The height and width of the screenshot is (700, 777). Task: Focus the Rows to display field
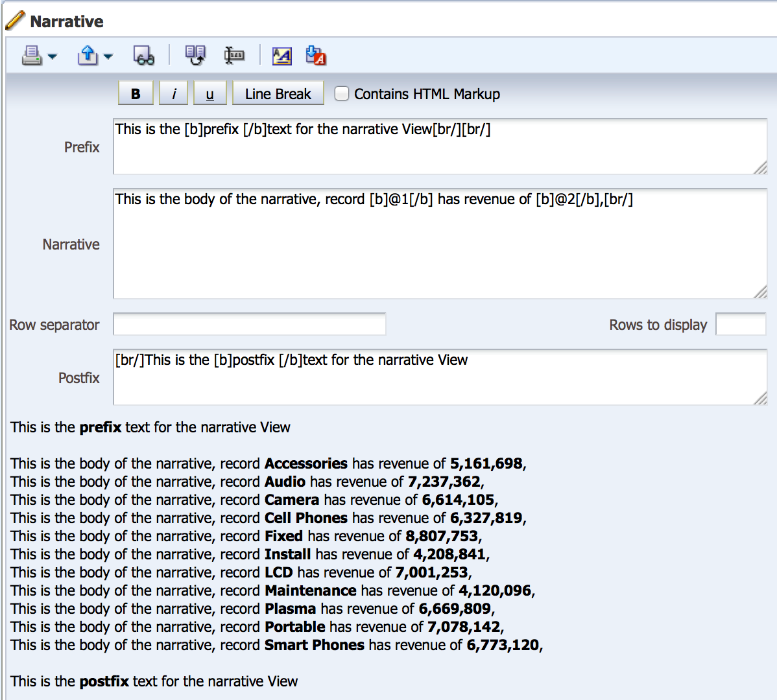point(741,324)
